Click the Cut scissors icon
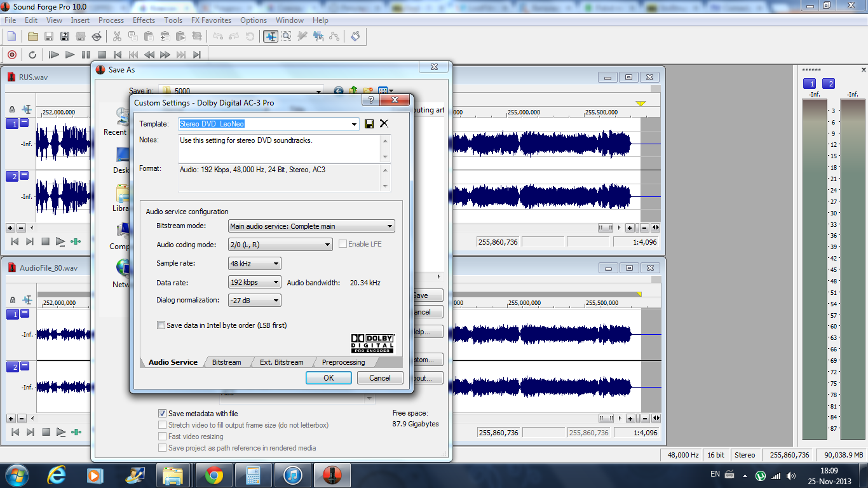This screenshot has height=488, width=868. point(118,36)
